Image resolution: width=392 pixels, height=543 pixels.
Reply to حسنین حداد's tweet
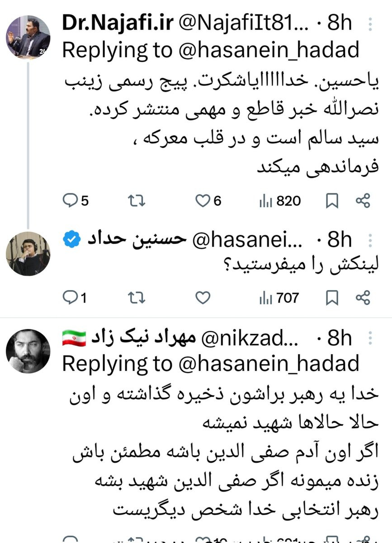(x=74, y=298)
